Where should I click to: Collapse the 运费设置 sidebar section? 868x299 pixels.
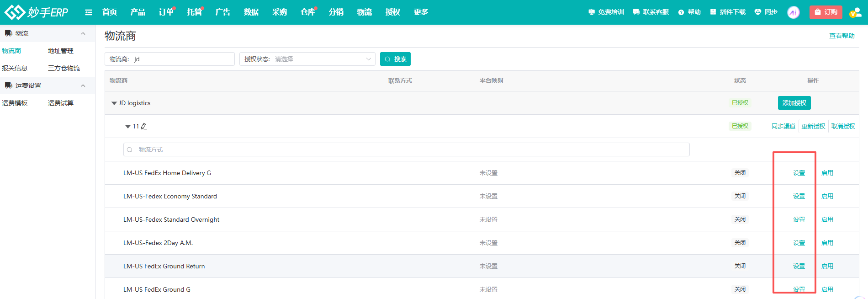point(83,85)
